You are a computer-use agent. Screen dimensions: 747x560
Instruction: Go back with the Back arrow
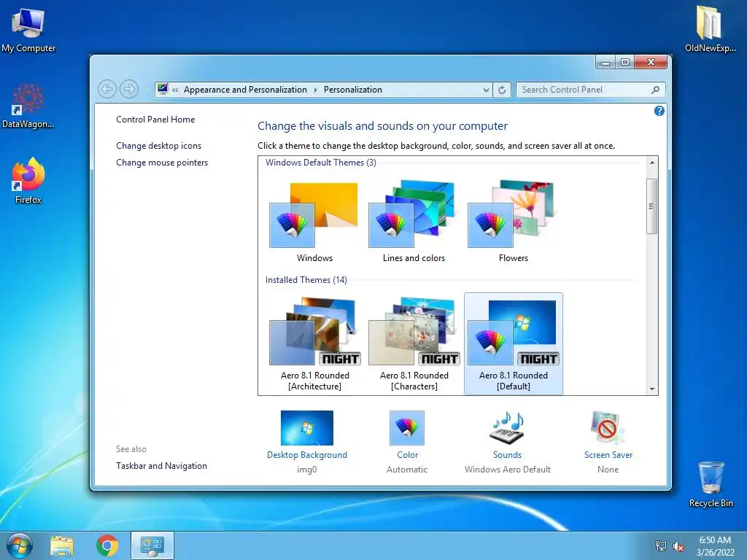[x=107, y=89]
